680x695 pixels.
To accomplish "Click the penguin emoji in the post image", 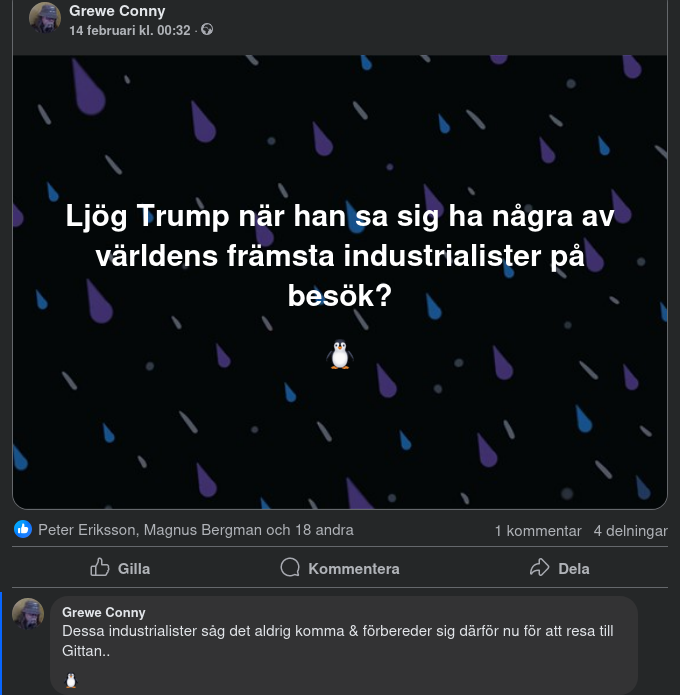I will point(340,354).
